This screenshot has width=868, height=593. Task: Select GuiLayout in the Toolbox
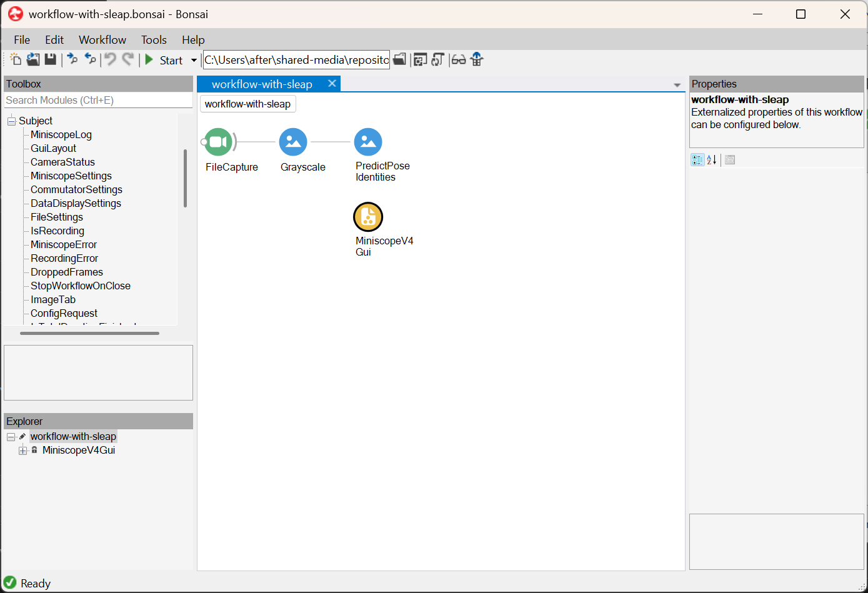point(54,149)
